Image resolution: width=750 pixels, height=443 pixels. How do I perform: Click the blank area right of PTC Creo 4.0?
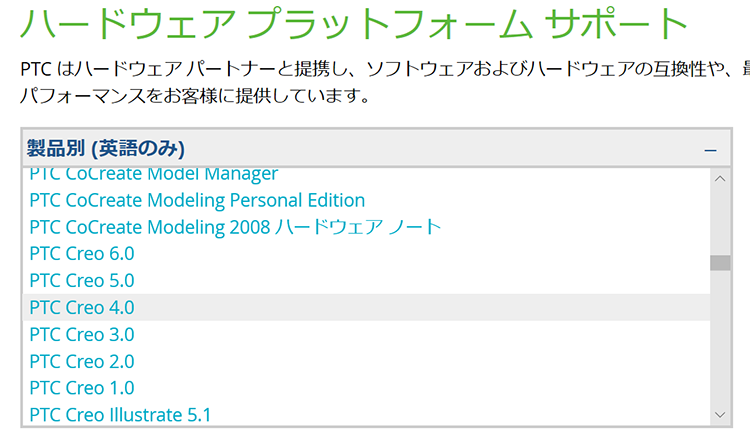(421, 307)
